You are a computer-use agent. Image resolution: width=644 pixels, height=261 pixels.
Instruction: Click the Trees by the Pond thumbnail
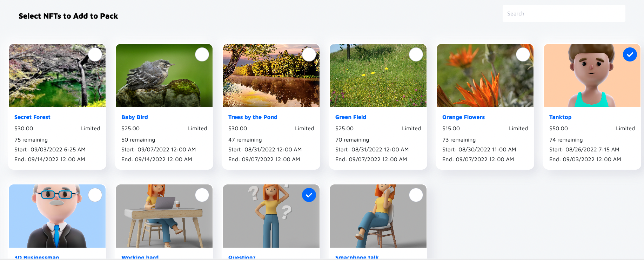(x=271, y=76)
